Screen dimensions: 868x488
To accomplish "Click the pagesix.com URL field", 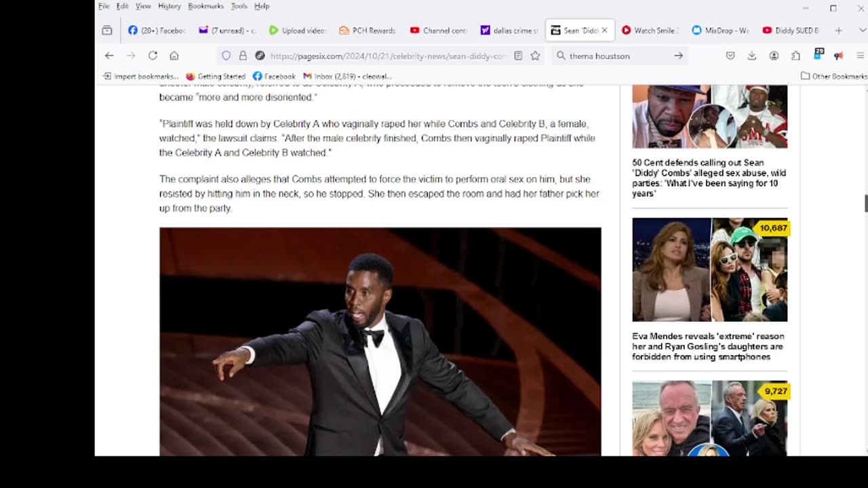I will (388, 56).
